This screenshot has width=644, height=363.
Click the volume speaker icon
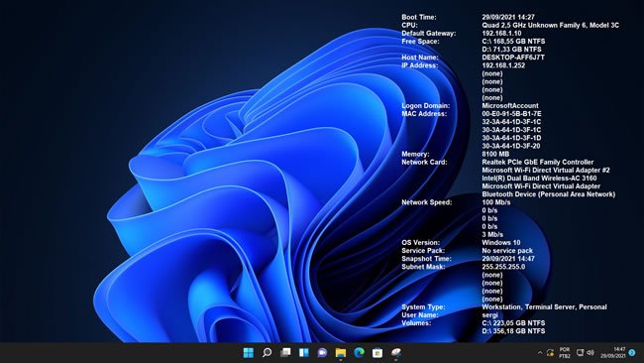(590, 353)
